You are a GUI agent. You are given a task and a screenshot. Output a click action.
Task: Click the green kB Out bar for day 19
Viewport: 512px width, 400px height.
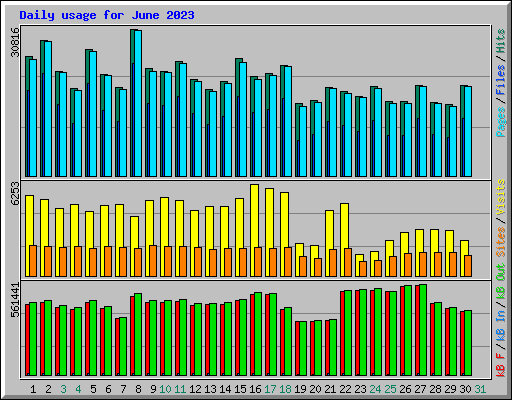(303, 349)
